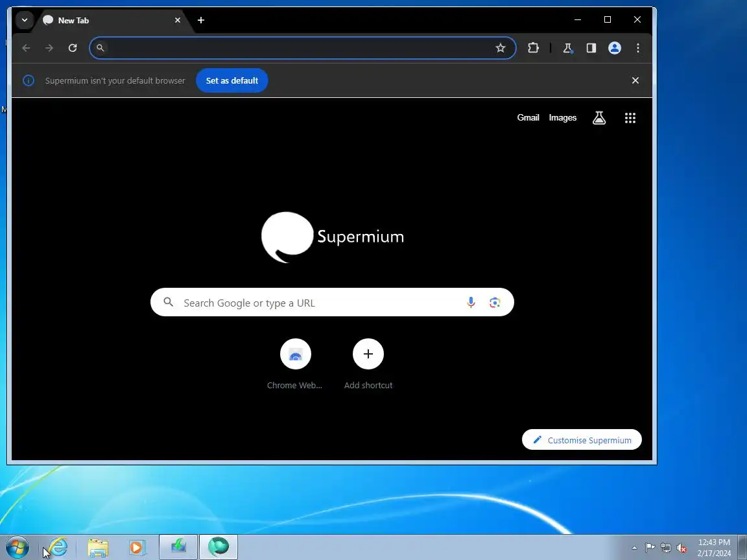
Task: Open the Extensions puzzle icon
Action: pos(533,47)
